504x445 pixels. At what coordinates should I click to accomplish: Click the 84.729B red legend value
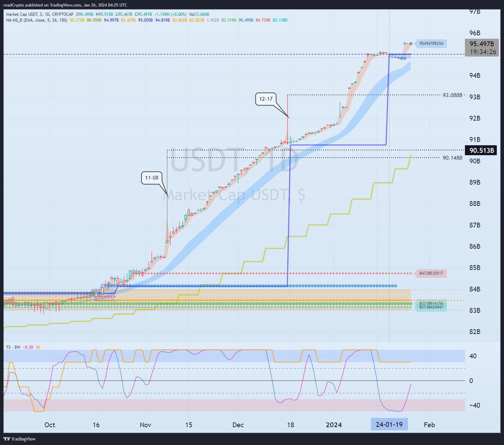[263, 20]
